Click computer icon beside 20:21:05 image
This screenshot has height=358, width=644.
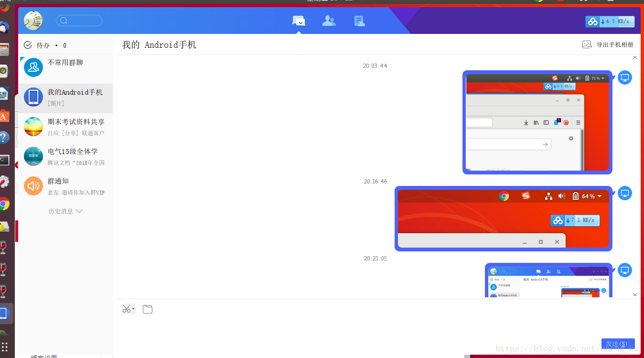[625, 270]
